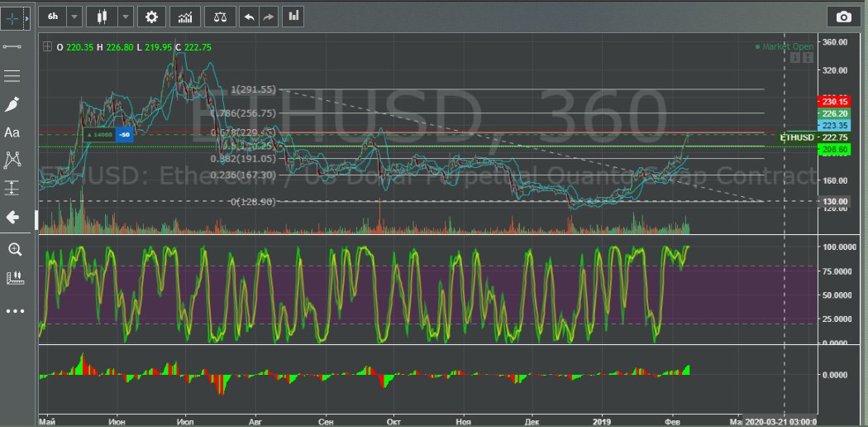Select the price range measure tool

point(12,188)
